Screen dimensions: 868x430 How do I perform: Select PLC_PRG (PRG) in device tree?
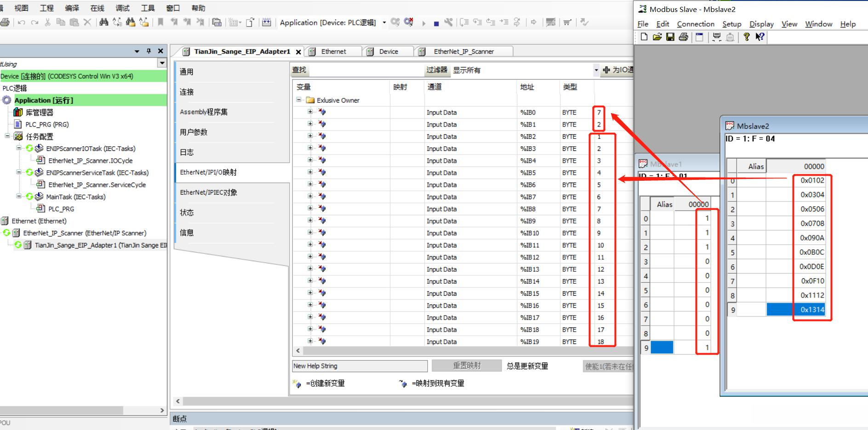coord(47,124)
